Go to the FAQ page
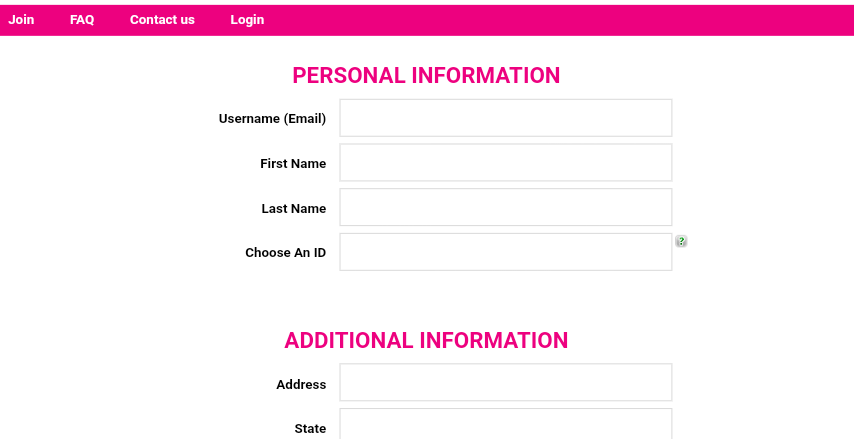Image resolution: width=854 pixels, height=439 pixels. [82, 20]
